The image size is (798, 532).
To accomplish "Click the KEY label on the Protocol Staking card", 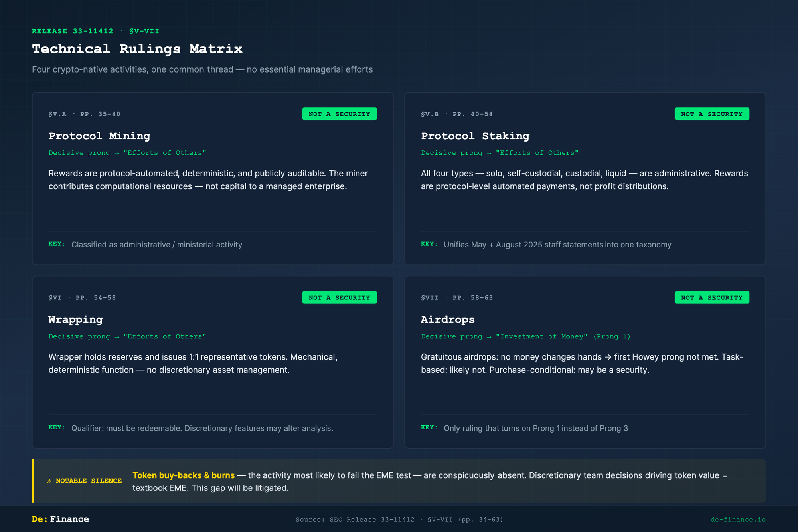I will [x=429, y=244].
